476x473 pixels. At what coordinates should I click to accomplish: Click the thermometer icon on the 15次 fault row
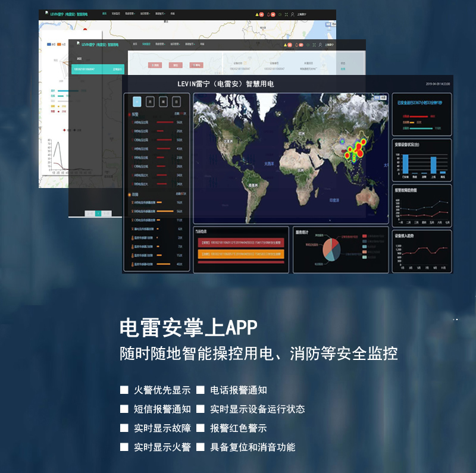133,255
